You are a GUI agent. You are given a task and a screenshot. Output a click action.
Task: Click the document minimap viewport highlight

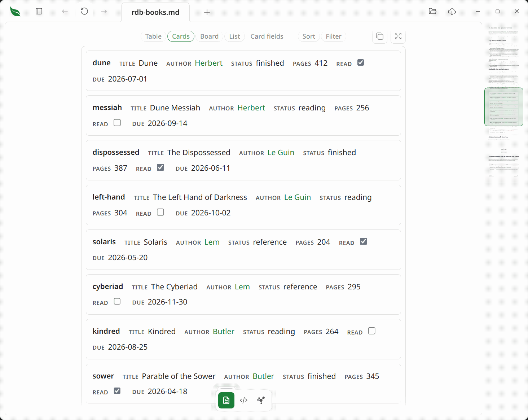coord(504,107)
